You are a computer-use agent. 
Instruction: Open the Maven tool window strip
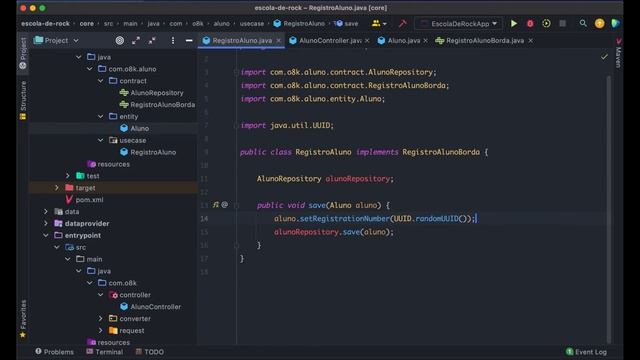pos(619,53)
